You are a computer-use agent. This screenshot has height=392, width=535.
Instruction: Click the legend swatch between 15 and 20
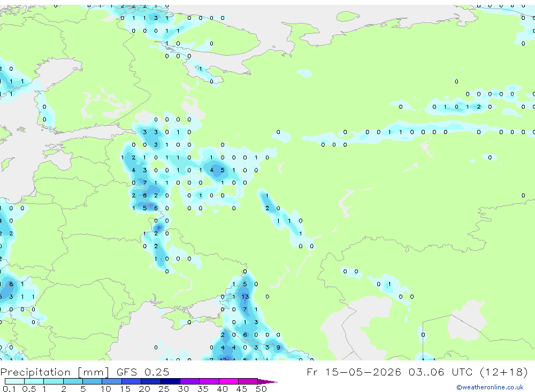tap(132, 381)
